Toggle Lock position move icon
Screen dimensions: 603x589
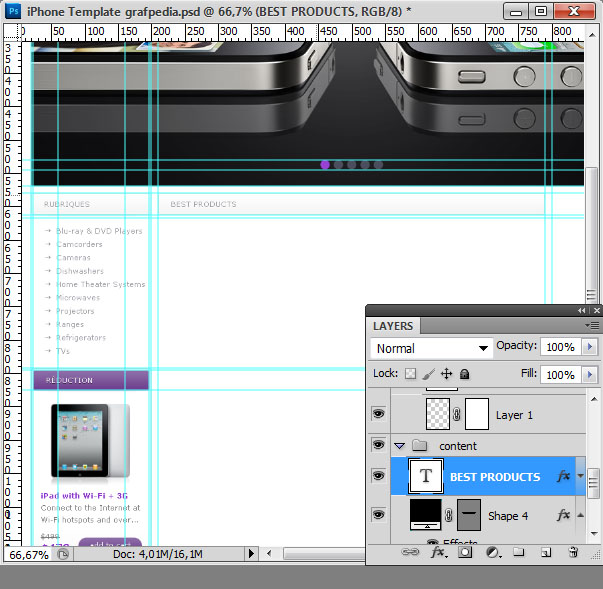coord(446,373)
